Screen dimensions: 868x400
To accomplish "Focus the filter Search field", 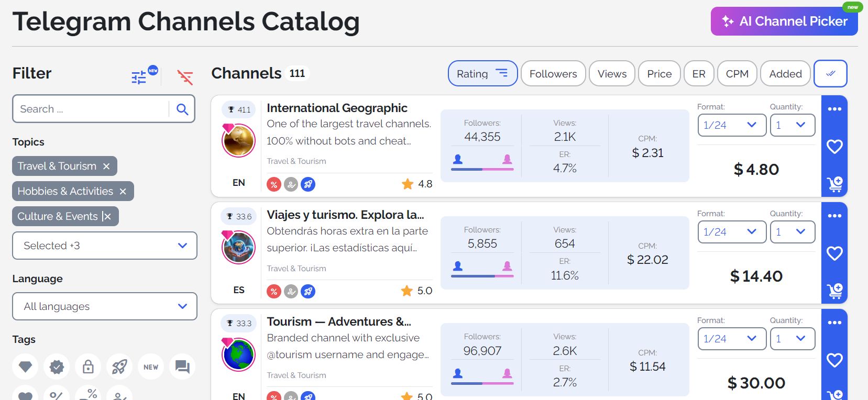I will [x=92, y=109].
